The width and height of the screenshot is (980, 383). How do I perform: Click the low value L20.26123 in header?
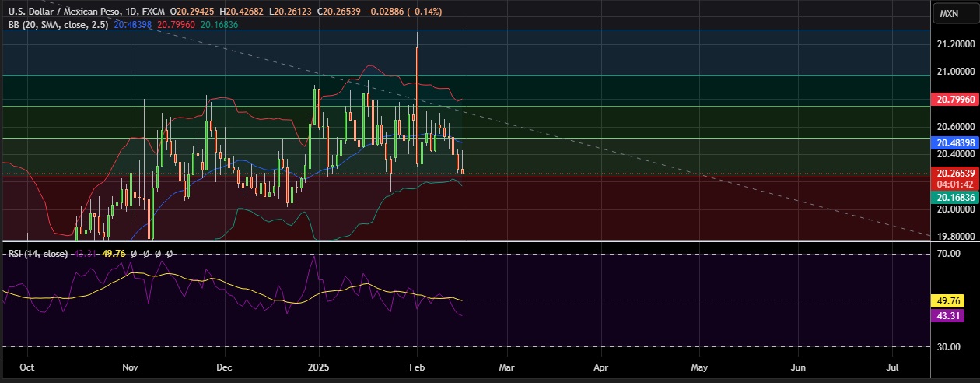coord(292,13)
